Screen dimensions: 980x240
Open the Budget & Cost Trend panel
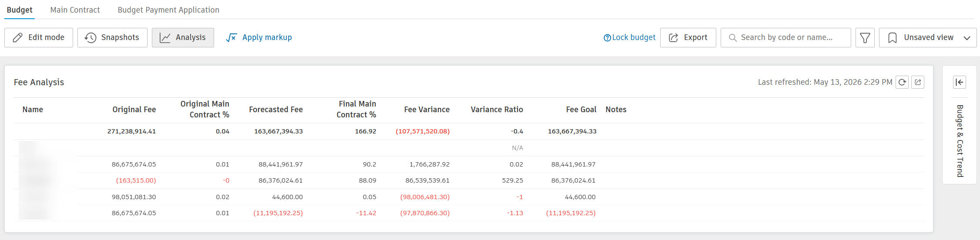coord(960,141)
